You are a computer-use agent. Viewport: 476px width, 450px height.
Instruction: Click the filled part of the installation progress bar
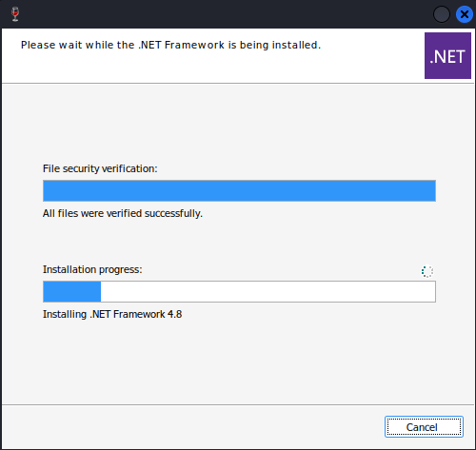pos(72,291)
